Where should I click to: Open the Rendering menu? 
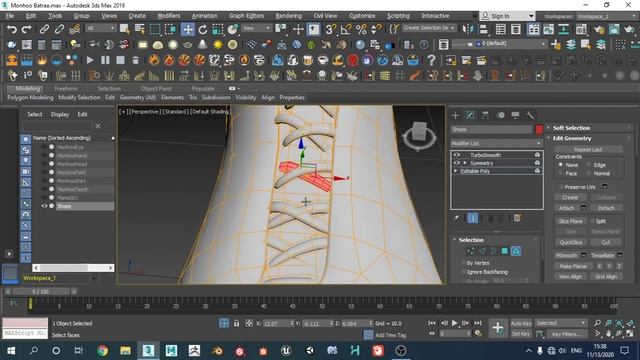(x=289, y=16)
